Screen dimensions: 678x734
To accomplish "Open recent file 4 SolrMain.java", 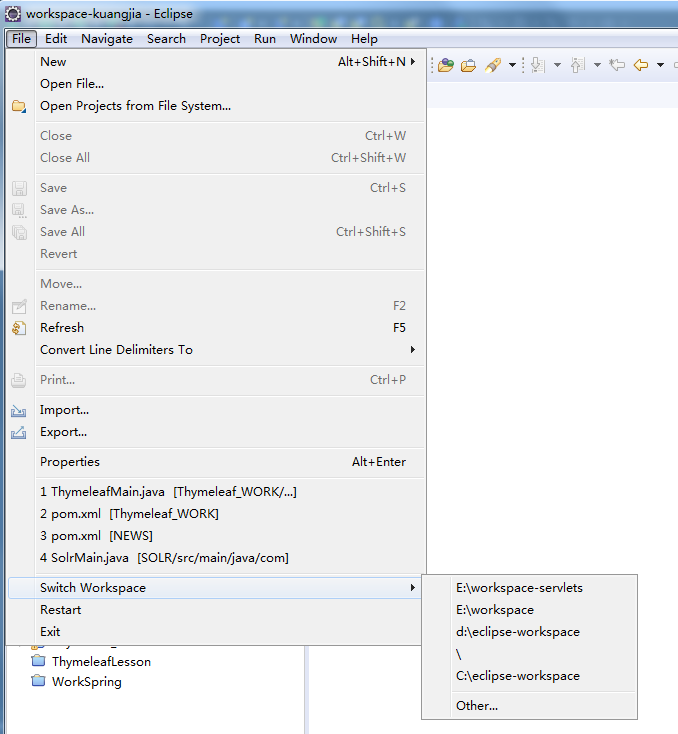I will coord(216,558).
